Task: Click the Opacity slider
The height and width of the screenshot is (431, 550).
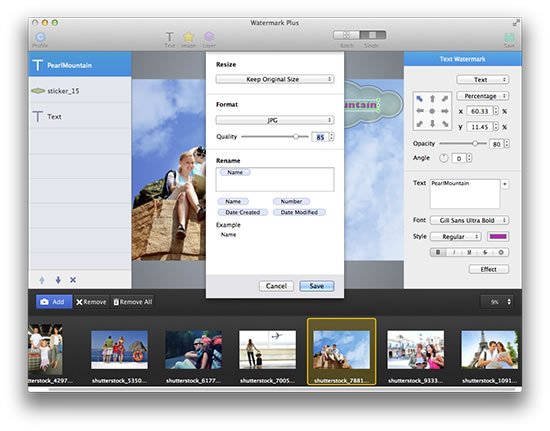Action: coord(463,143)
